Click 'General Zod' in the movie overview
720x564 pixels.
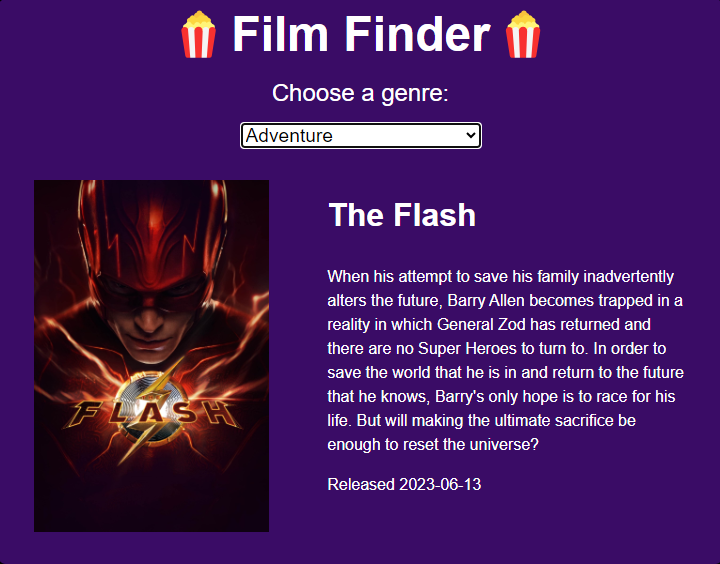point(481,325)
